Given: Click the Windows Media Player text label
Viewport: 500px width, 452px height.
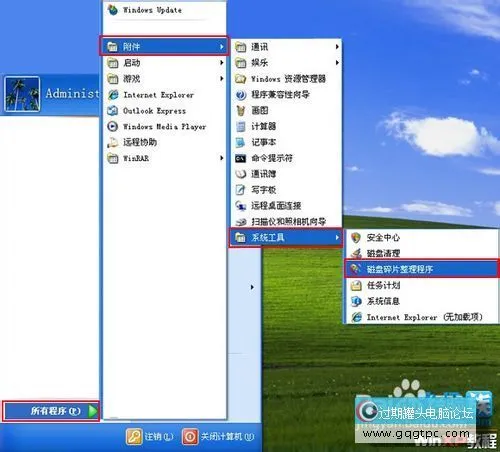Looking at the screenshot, I should pos(164,127).
